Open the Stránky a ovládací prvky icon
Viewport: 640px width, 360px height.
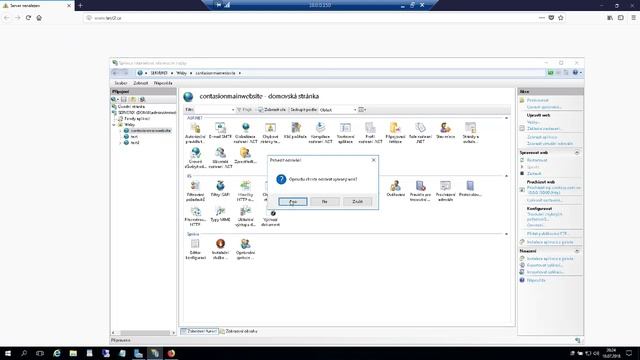(470, 132)
